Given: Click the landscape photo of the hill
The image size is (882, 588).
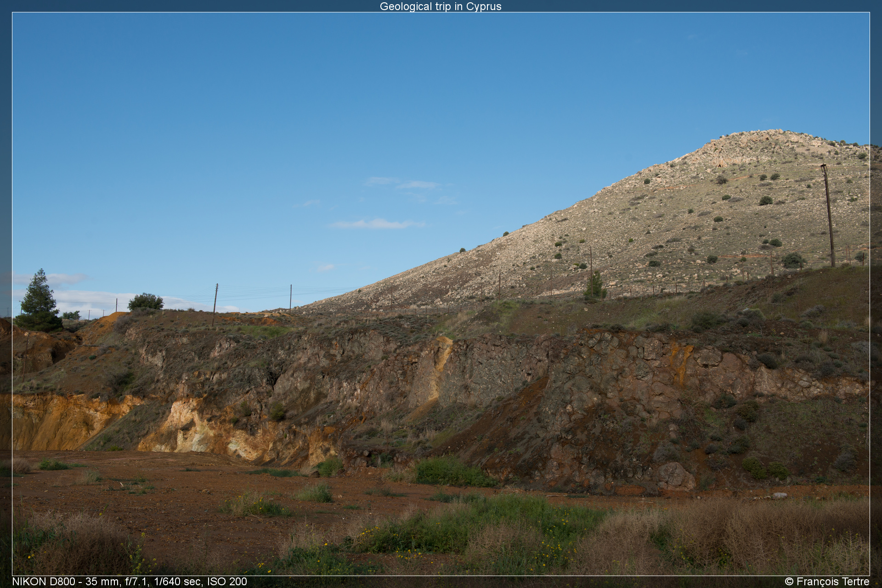Looking at the screenshot, I should (x=441, y=294).
